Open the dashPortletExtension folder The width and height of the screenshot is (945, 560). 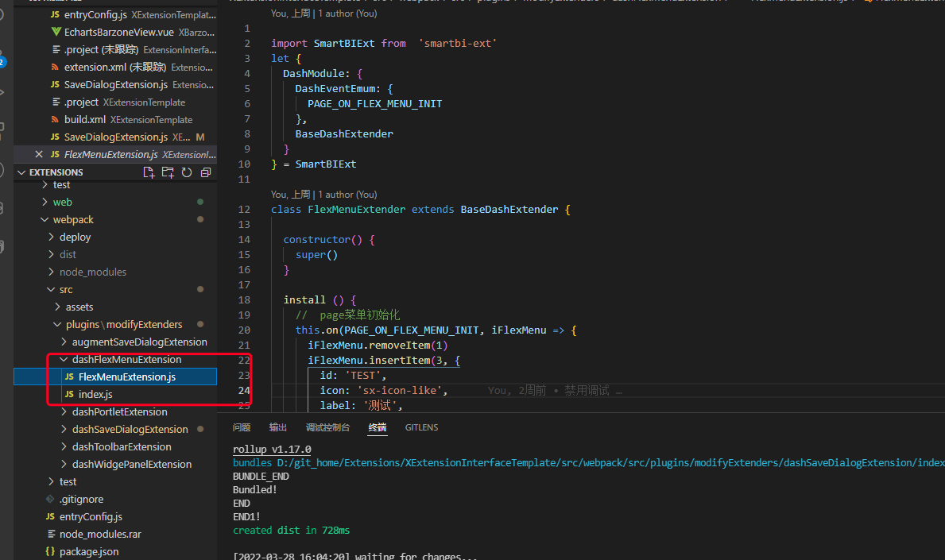119,411
